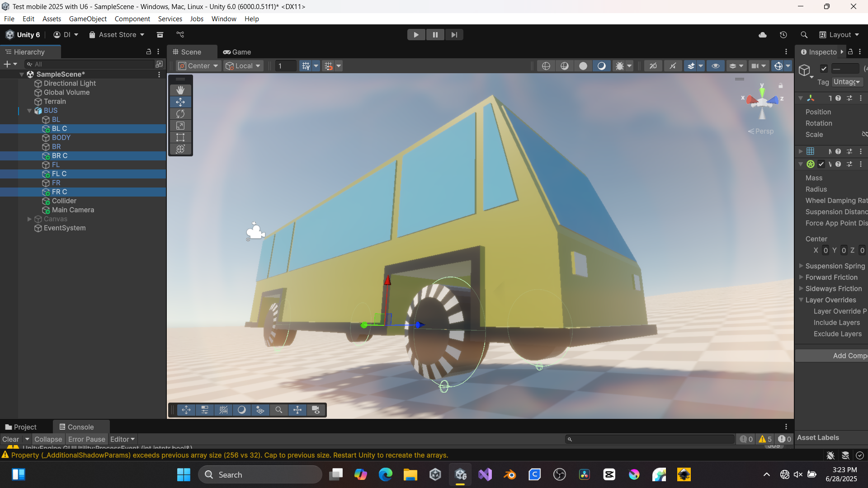Open the Layout dropdown
This screenshot has height=488, width=868.
[840, 35]
